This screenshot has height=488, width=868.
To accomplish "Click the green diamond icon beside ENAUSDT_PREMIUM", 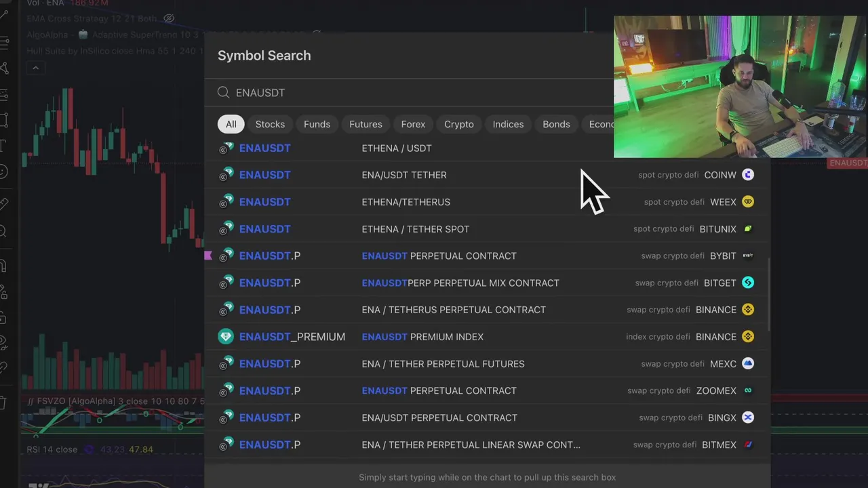I will click(x=226, y=337).
